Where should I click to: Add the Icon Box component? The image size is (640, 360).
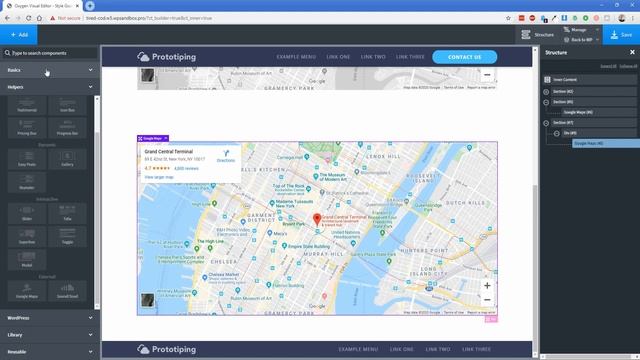point(67,105)
